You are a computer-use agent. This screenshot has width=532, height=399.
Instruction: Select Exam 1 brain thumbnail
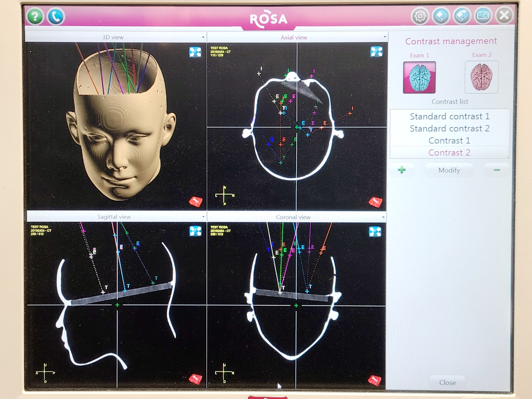pos(420,77)
